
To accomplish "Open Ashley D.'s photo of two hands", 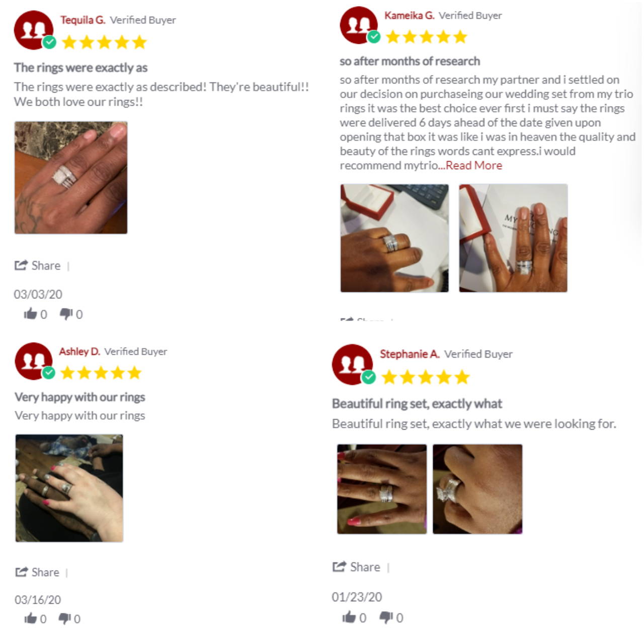I will (69, 488).
